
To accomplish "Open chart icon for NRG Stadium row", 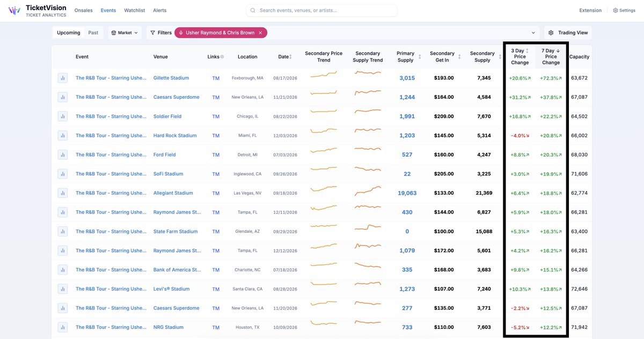I will click(63, 327).
